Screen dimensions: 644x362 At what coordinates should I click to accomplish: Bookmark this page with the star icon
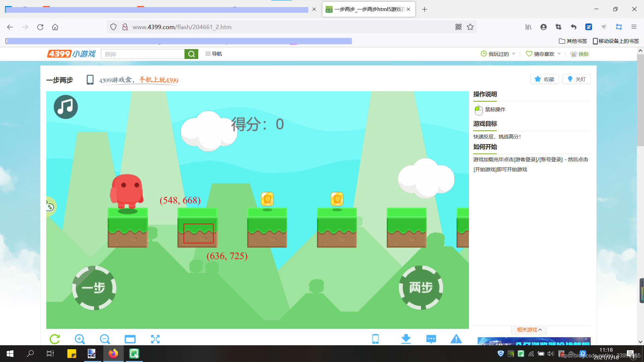pos(470,27)
